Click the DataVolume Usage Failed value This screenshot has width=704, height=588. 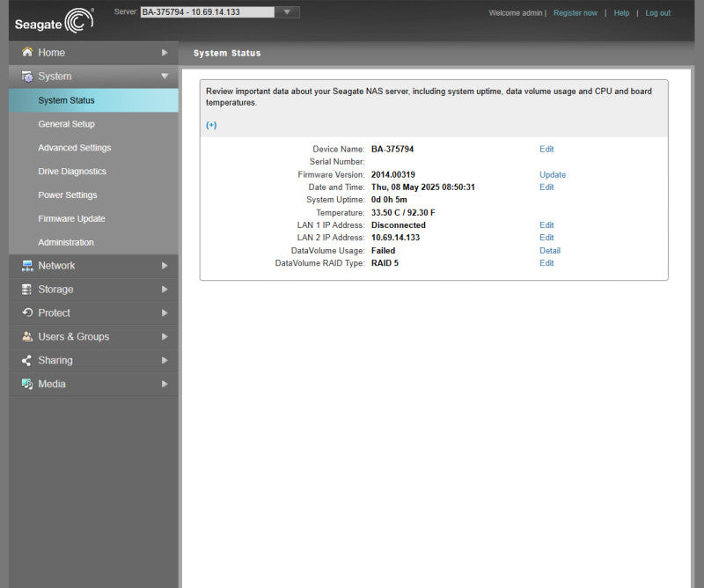[383, 251]
